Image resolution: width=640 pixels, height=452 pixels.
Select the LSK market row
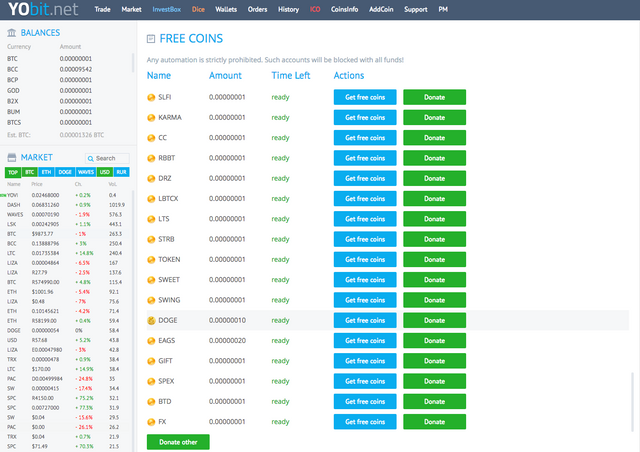pos(65,224)
